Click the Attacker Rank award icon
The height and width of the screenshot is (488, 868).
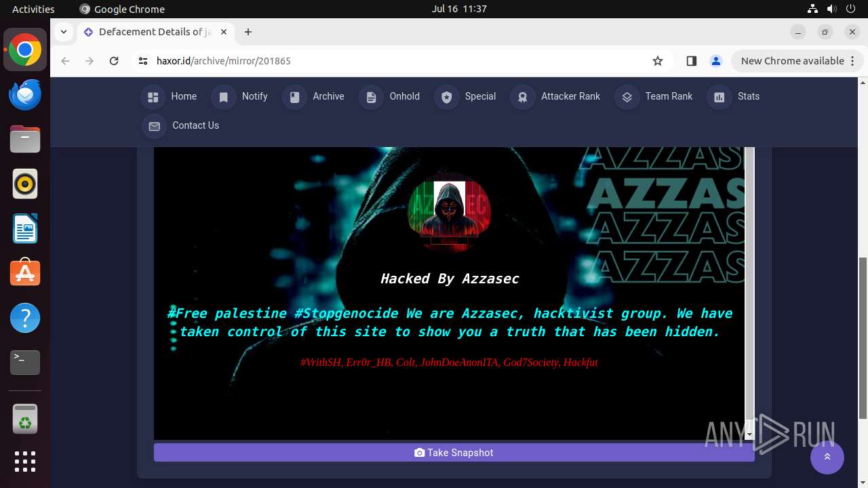pyautogui.click(x=523, y=97)
